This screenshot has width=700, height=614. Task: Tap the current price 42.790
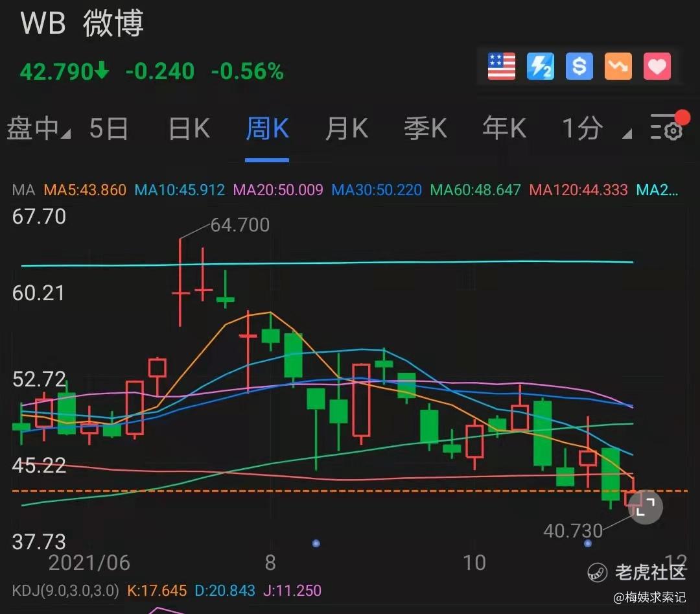tap(64, 71)
